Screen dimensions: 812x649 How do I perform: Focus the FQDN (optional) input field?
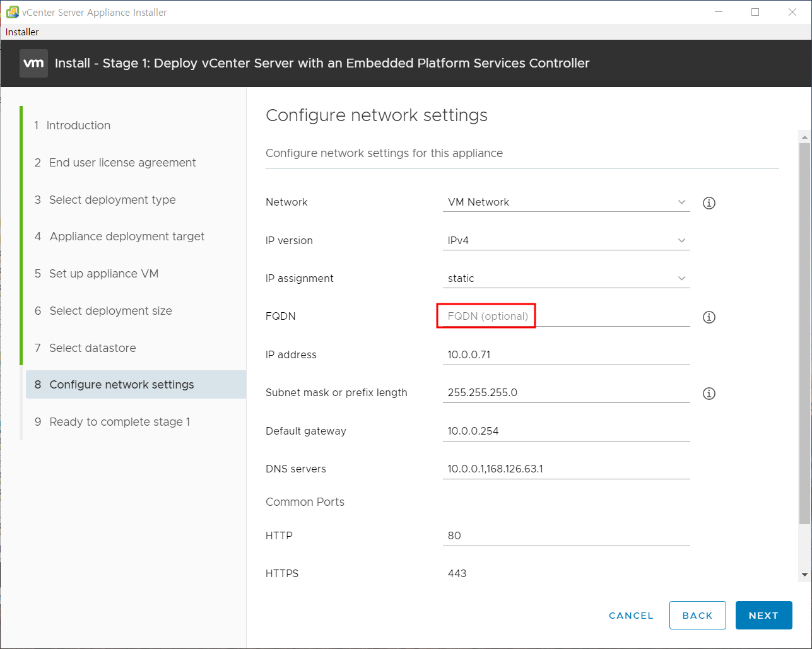(x=566, y=316)
